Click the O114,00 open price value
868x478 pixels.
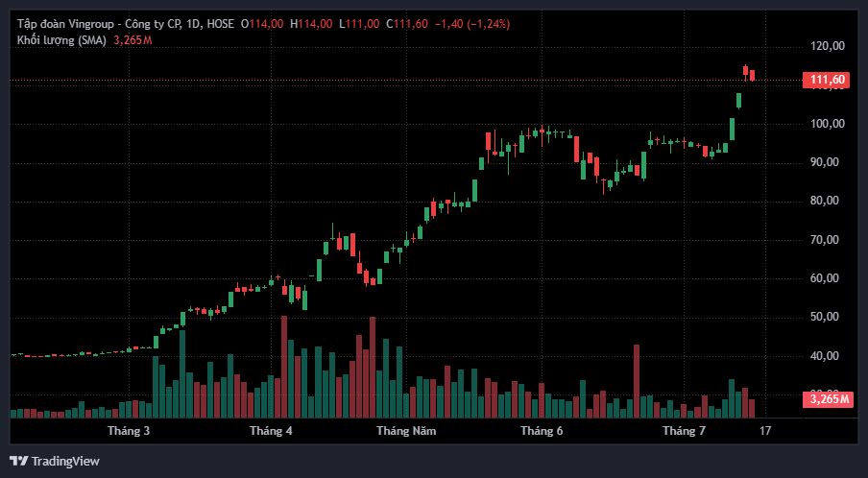[262, 24]
